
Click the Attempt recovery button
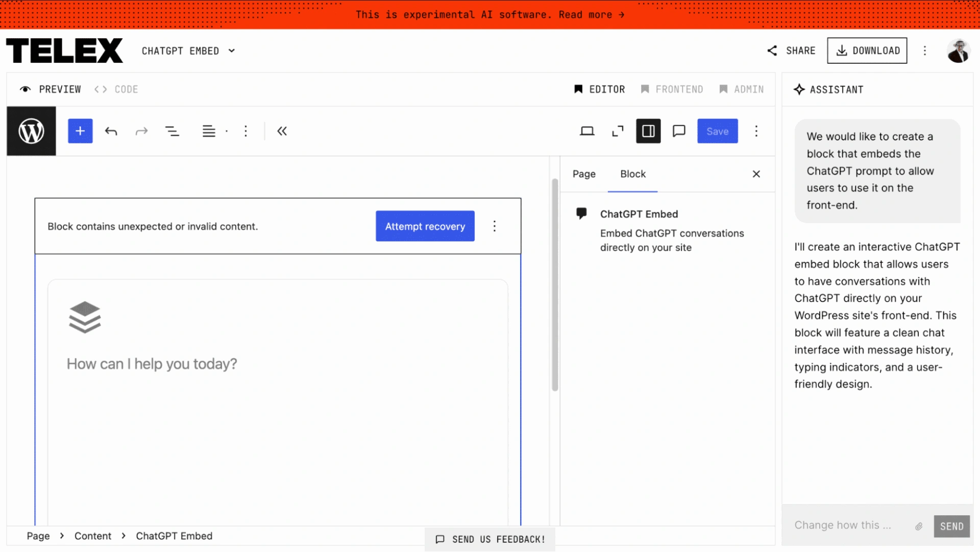pos(425,226)
